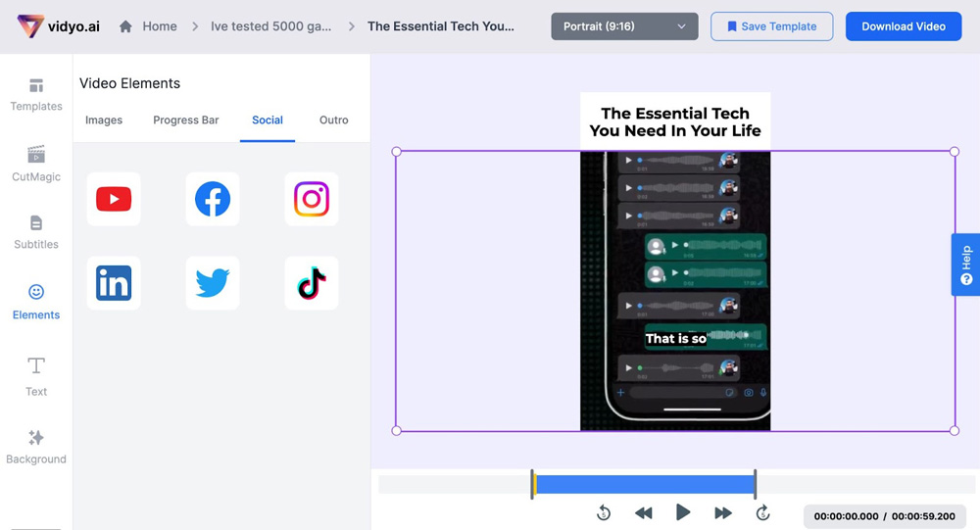Click the Video Elements panel heading
Screen dimensions: 980x530
pos(129,83)
